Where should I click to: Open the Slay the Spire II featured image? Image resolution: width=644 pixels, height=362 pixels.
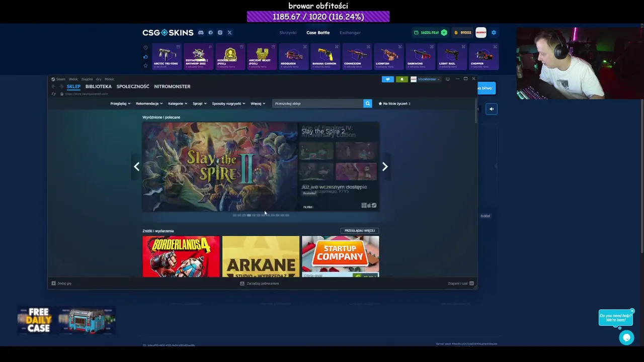coord(219,167)
